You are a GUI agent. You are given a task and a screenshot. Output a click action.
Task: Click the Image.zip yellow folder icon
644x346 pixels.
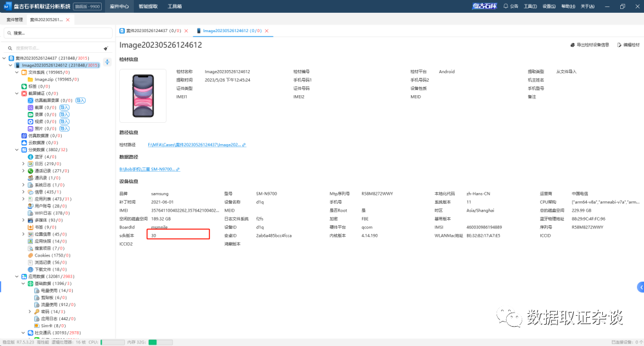pos(30,80)
